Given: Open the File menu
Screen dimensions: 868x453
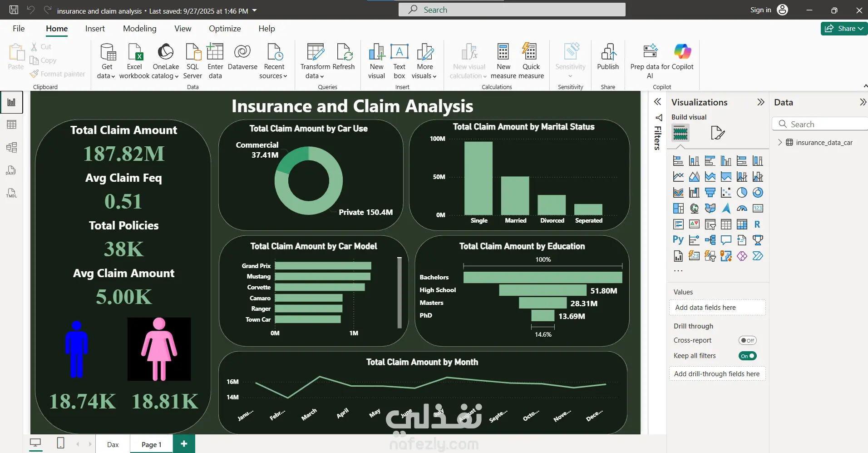Looking at the screenshot, I should [x=19, y=29].
